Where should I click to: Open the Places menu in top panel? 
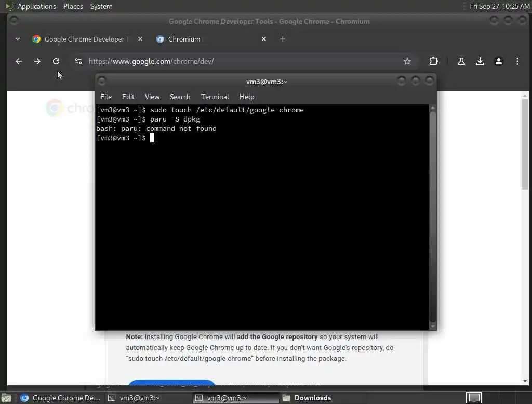coord(73,6)
